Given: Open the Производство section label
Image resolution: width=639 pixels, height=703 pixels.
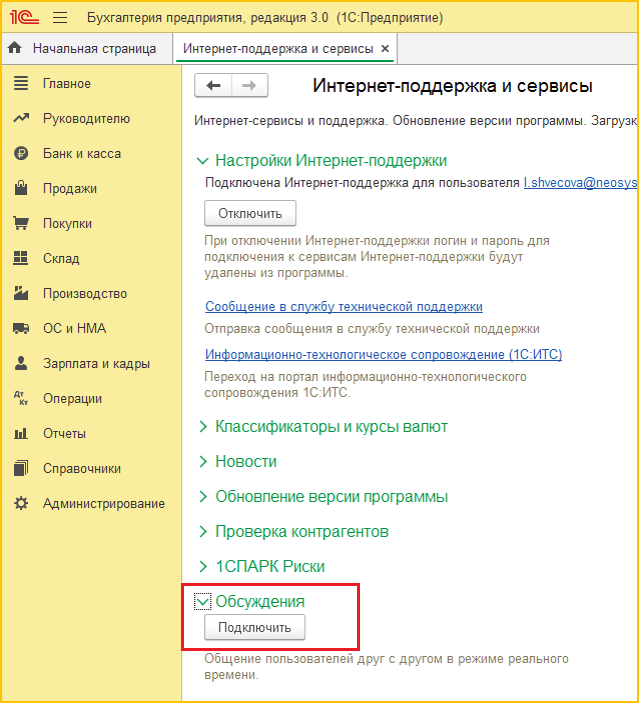Looking at the screenshot, I should (85, 294).
